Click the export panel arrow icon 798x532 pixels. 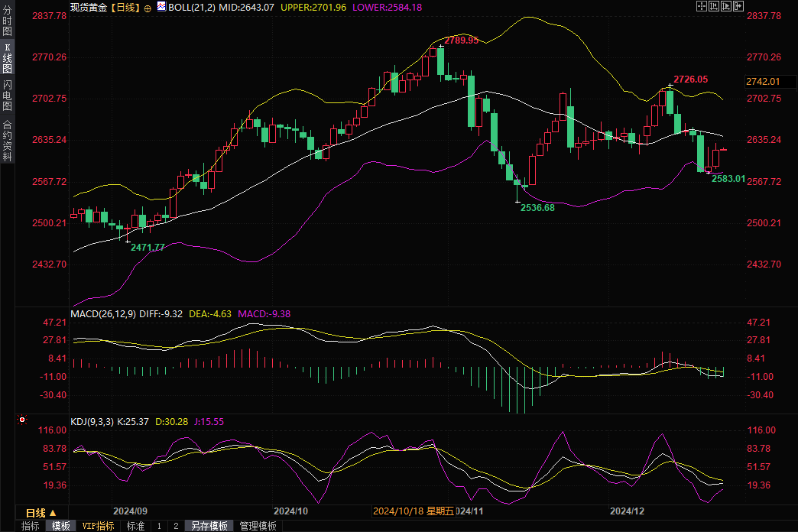point(738,6)
